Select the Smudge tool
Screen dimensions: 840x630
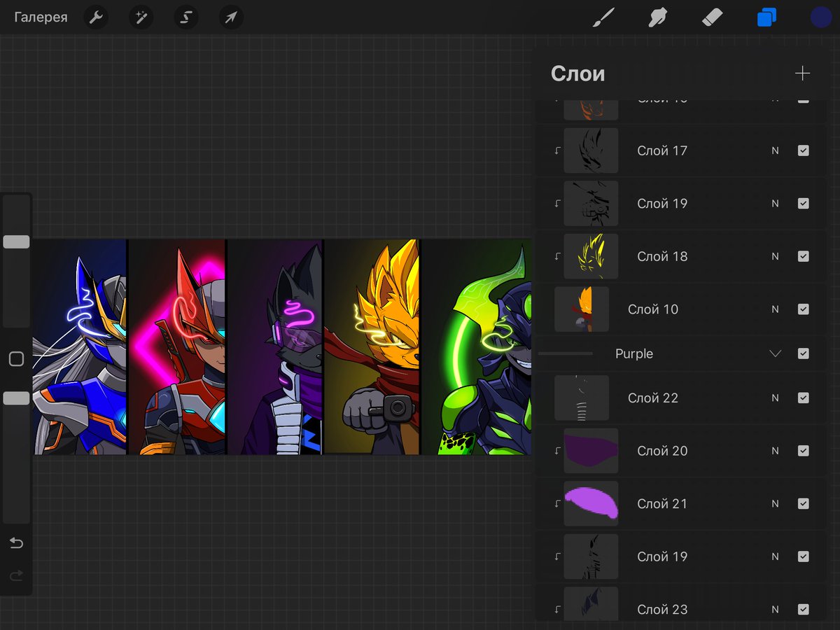tap(658, 17)
